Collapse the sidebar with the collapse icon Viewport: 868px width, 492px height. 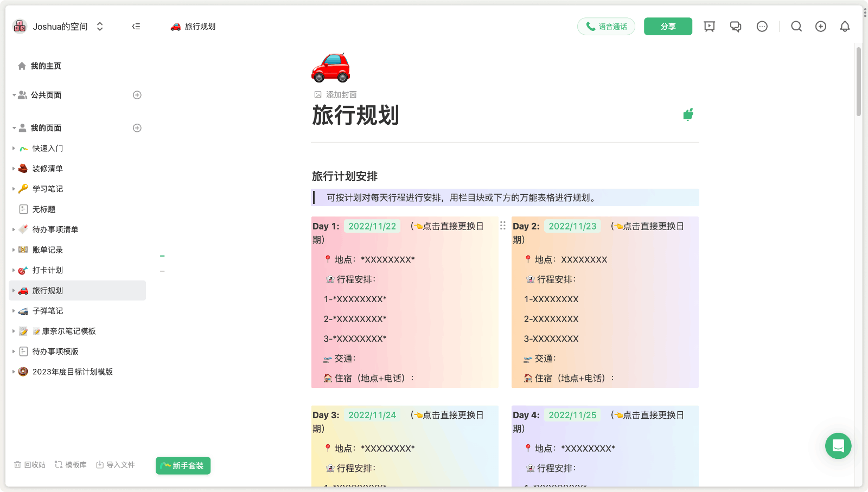coord(136,26)
